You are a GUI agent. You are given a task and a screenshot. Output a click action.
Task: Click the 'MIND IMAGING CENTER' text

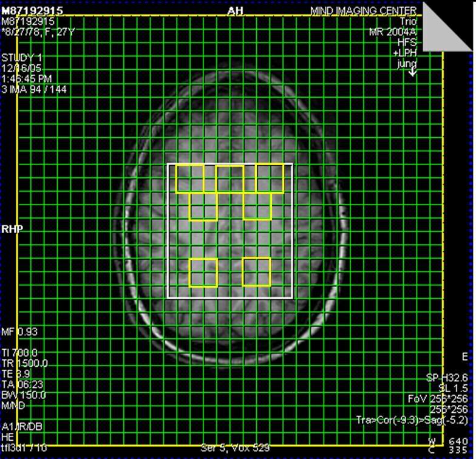click(363, 11)
